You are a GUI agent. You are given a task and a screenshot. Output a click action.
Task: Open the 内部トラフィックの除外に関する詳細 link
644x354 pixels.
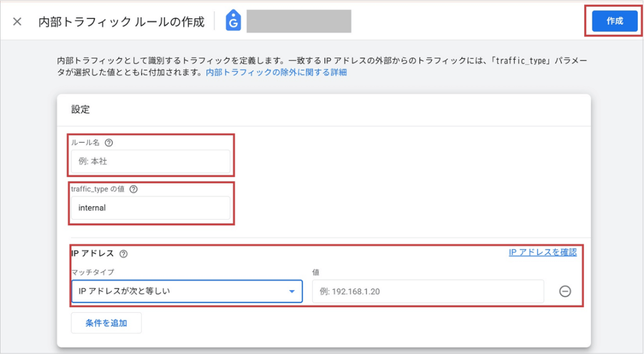276,72
